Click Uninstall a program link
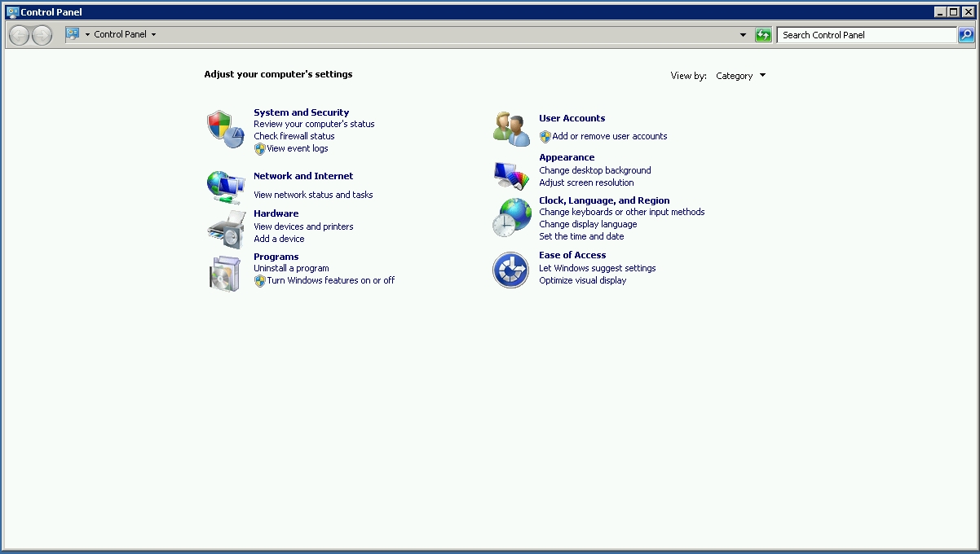This screenshot has height=554, width=980. point(291,268)
